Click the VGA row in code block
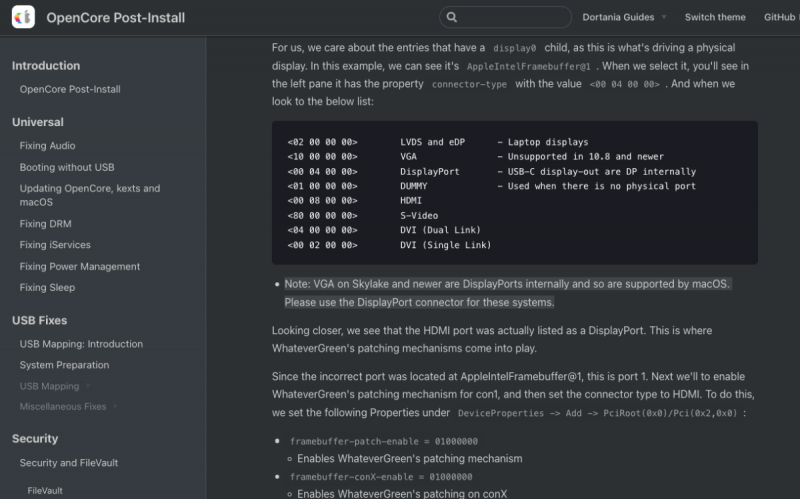Screen dimensions: 800x499 [475, 156]
